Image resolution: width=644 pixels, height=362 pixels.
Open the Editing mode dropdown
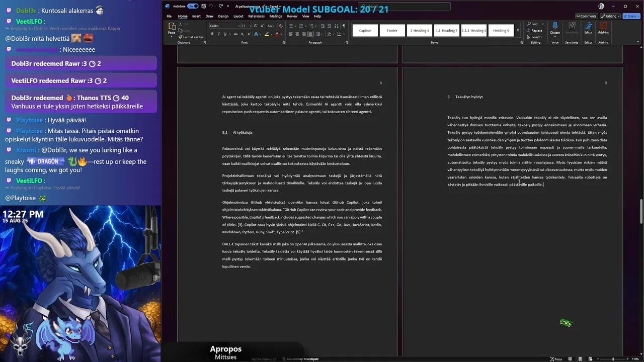tap(611, 16)
